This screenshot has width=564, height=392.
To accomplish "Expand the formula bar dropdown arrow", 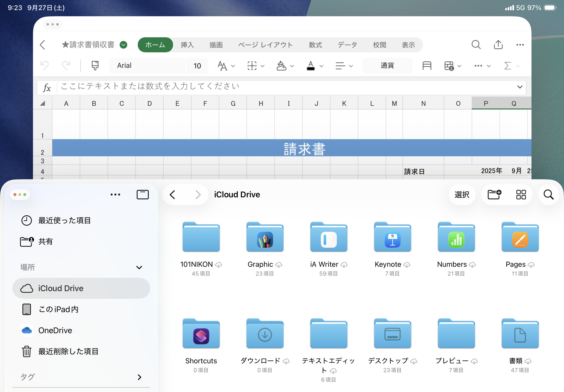I will (x=520, y=87).
